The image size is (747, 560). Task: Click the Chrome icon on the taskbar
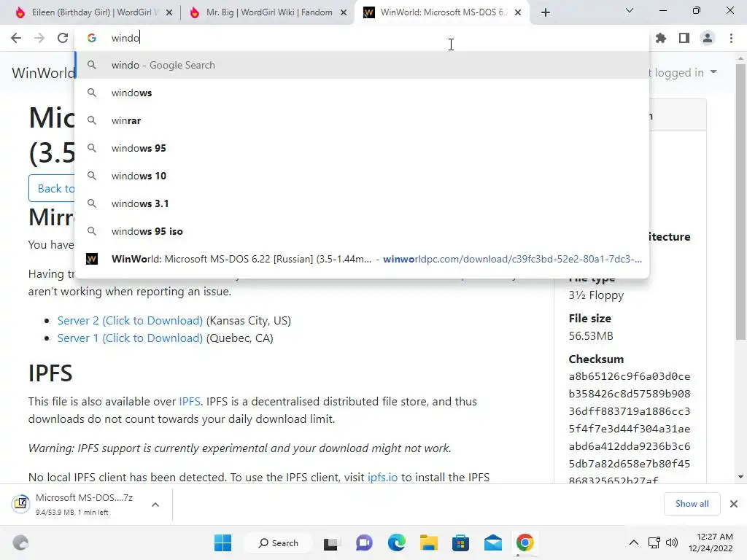point(525,542)
